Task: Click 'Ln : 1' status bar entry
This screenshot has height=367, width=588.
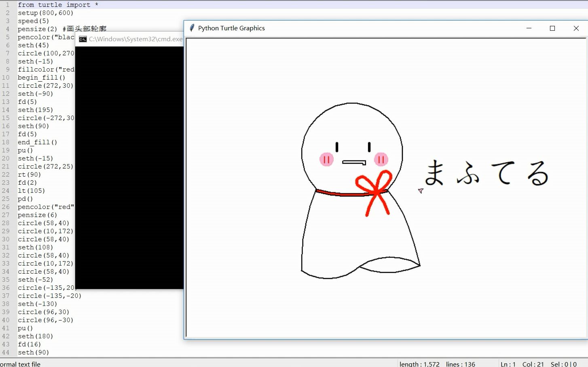Action: pyautogui.click(x=508, y=364)
